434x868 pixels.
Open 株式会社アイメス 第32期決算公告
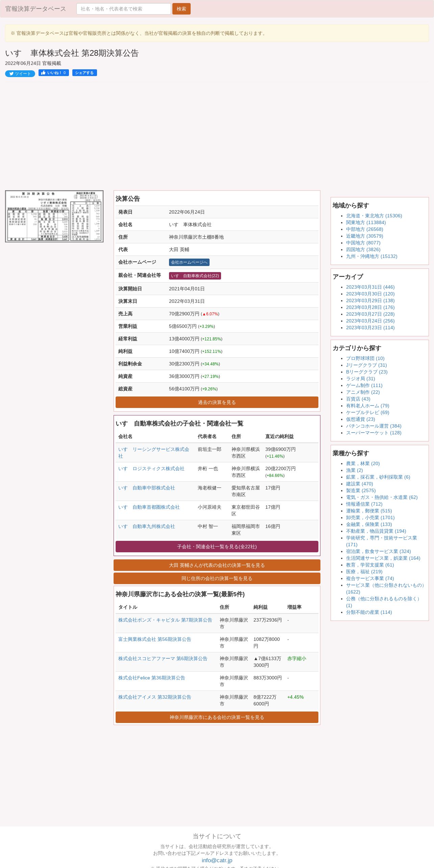point(155,697)
